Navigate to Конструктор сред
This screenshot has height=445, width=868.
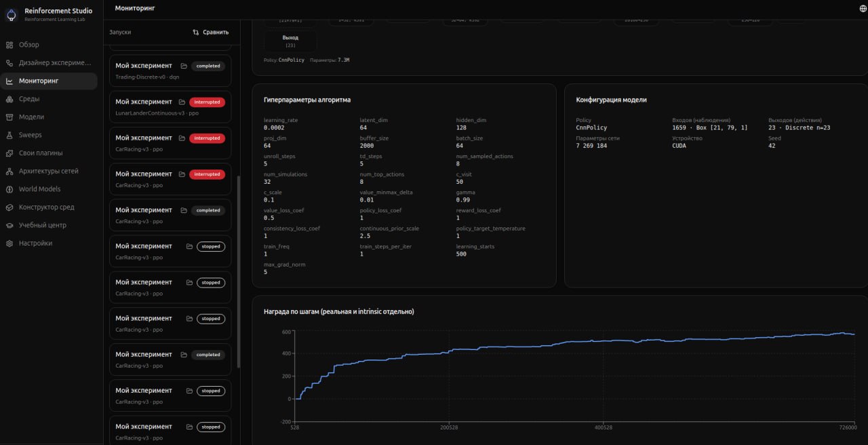coord(48,207)
